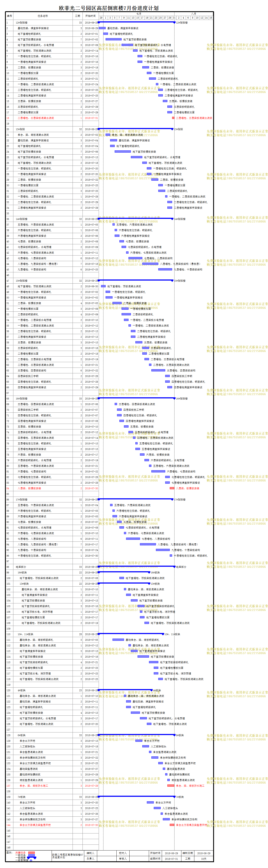Select row 4 Gantt bar 地下室顶板模板安装
The height and width of the screenshot is (868, 268).
(x=113, y=39)
